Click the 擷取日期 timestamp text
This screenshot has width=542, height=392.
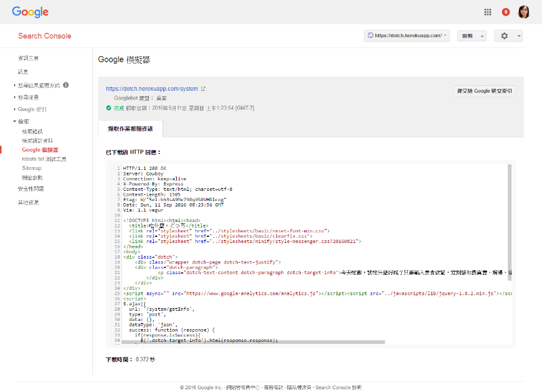coord(190,108)
